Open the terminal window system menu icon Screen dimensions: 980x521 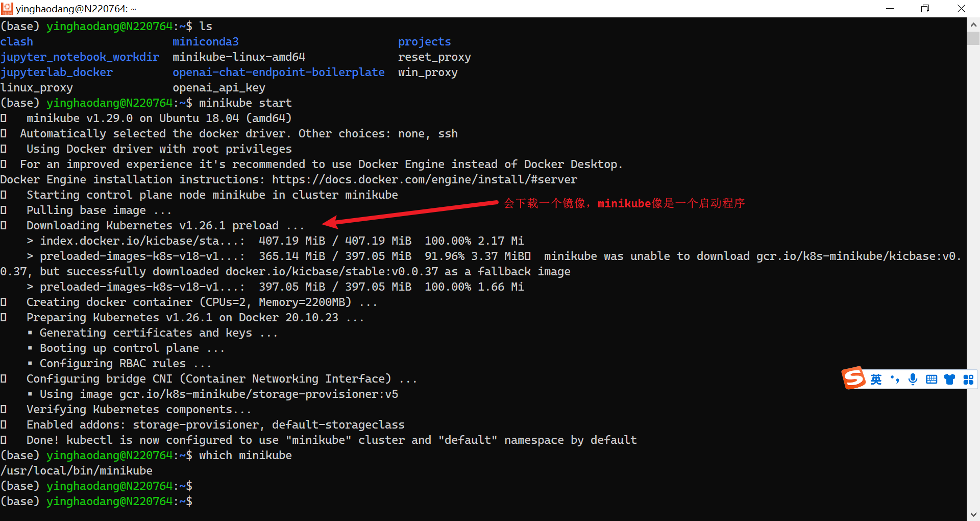7,9
